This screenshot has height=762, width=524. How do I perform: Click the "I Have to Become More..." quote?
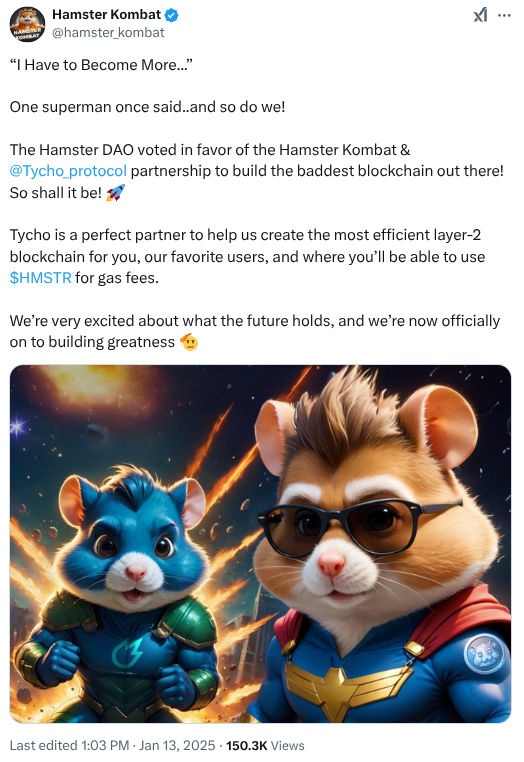tap(101, 65)
